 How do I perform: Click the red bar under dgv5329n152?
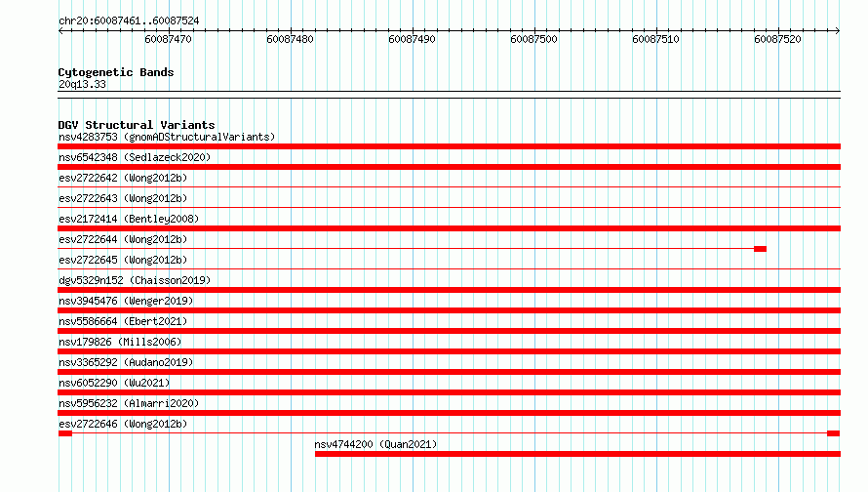(x=449, y=290)
